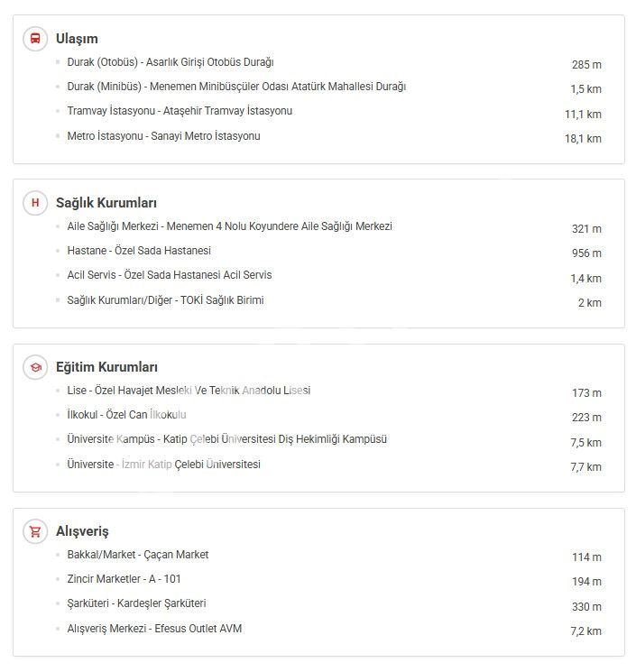Image resolution: width=636 pixels, height=672 pixels.
Task: Click Efesus Outlet AVM shopping entry
Action: 154,629
